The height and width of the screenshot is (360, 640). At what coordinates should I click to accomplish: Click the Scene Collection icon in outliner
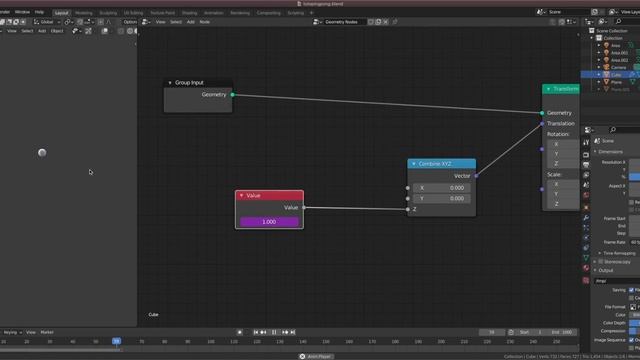point(592,31)
